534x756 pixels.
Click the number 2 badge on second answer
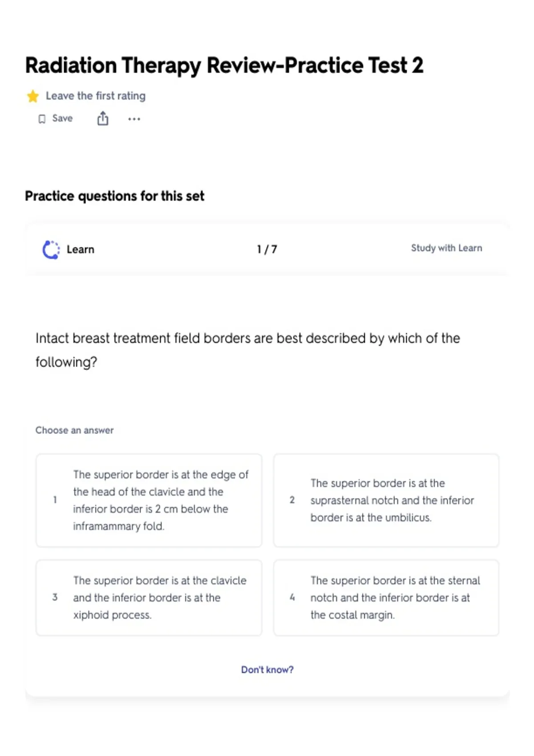coord(292,500)
